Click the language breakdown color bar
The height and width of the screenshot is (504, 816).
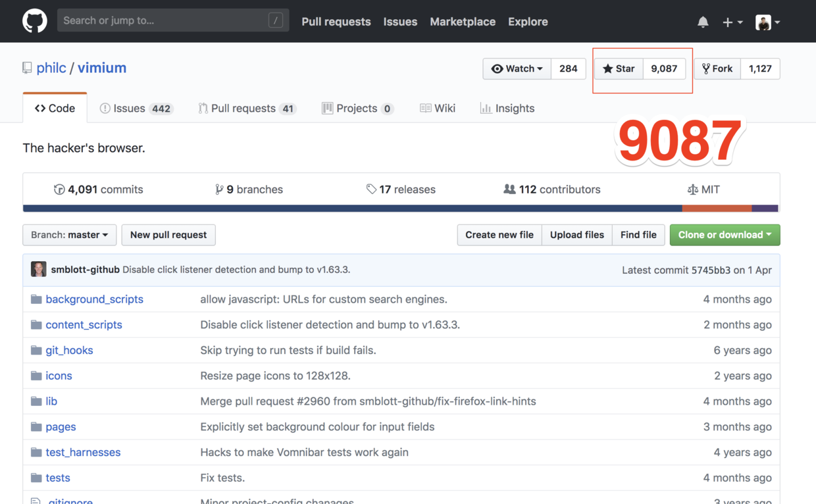click(x=401, y=208)
